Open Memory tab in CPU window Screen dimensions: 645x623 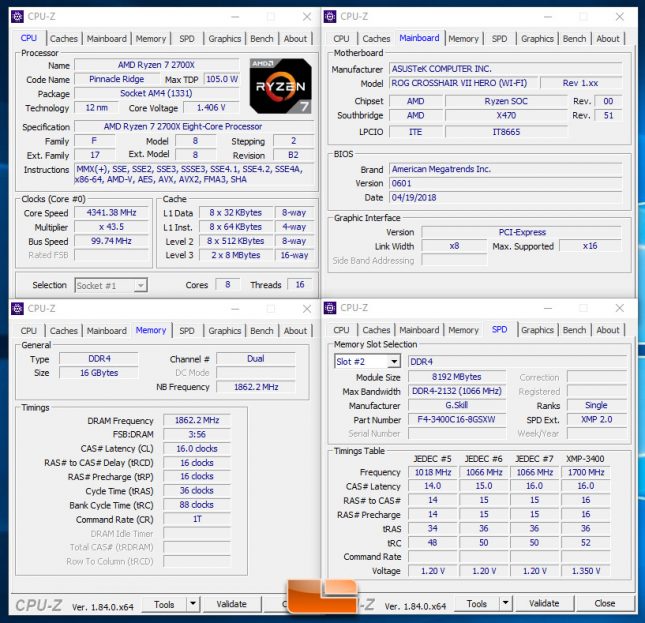pyautogui.click(x=151, y=39)
